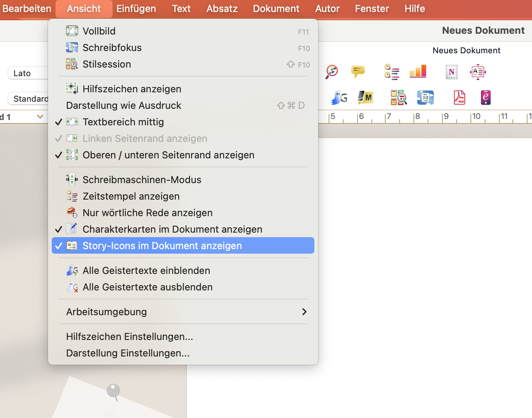532x418 pixels.
Task: Click the Zeitstempel anzeigen clock icon
Action: coord(72,196)
